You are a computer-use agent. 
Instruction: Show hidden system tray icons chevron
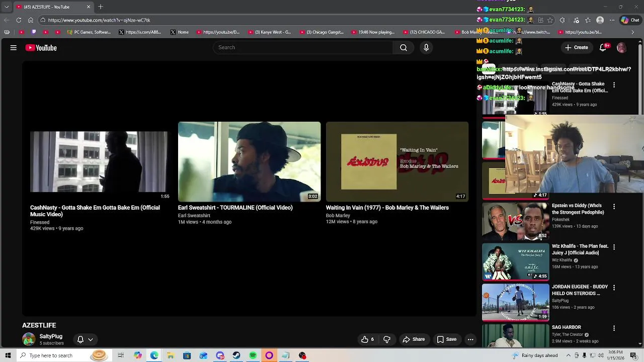click(568, 355)
